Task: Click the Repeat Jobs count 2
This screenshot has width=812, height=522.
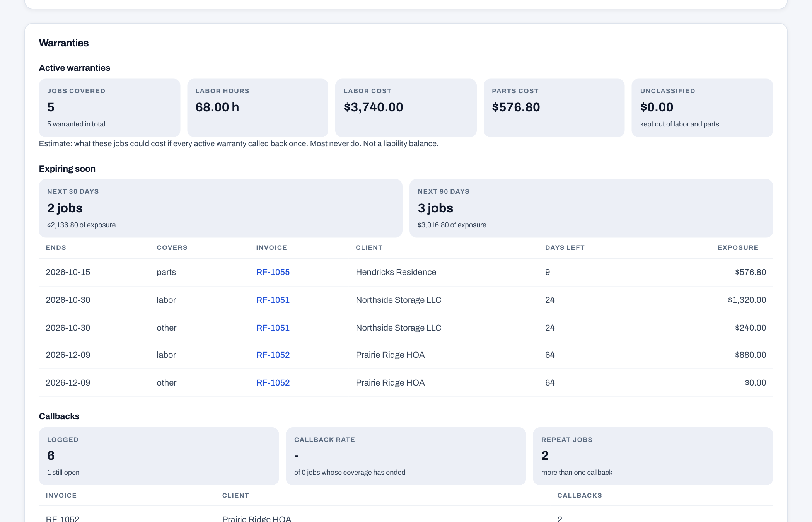Action: tap(545, 455)
